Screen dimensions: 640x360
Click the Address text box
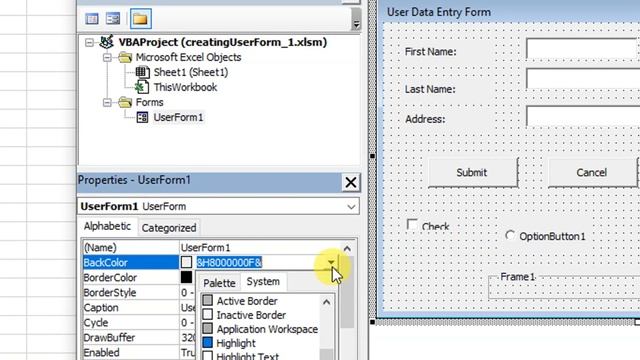point(582,116)
